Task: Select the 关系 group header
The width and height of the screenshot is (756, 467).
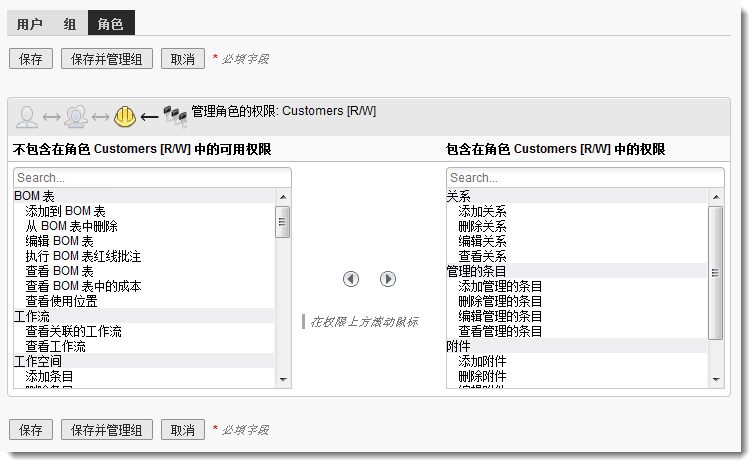Action: 577,196
